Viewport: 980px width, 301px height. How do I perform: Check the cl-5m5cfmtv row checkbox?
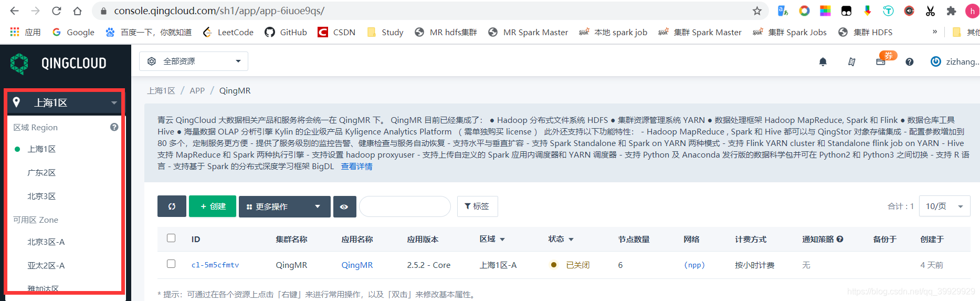(x=171, y=264)
